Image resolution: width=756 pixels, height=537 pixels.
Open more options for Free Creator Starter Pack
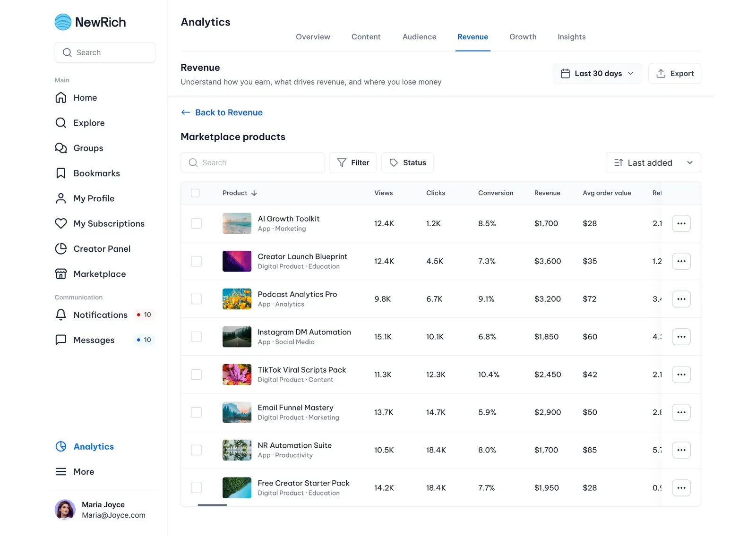tap(681, 488)
